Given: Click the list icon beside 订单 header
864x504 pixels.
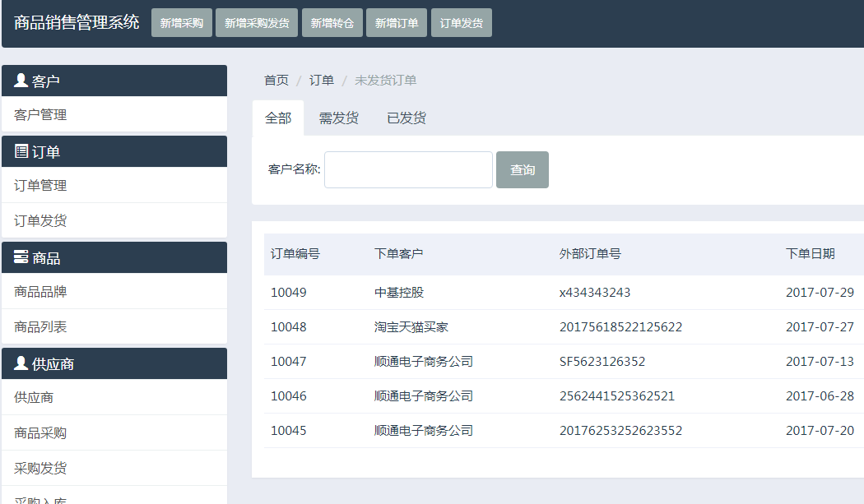Looking at the screenshot, I should click(x=21, y=151).
